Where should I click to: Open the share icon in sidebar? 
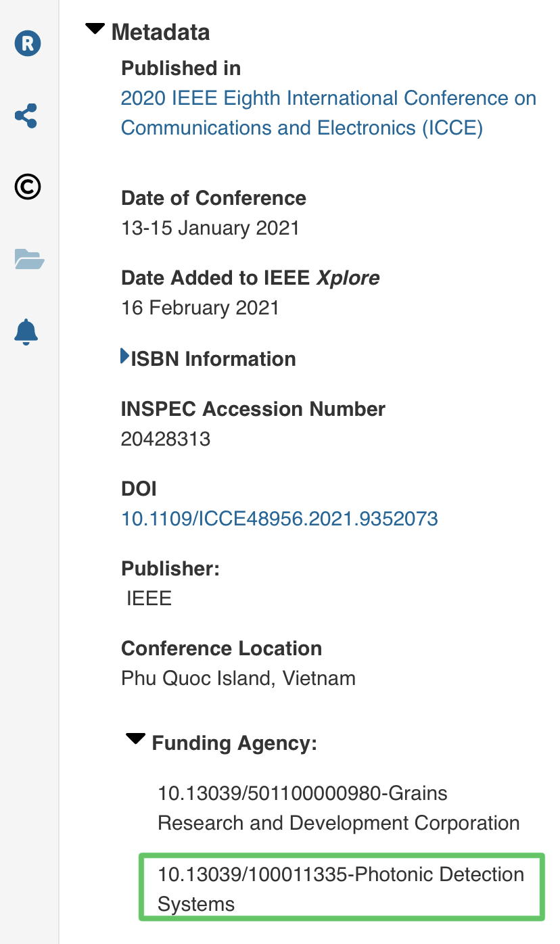click(26, 116)
